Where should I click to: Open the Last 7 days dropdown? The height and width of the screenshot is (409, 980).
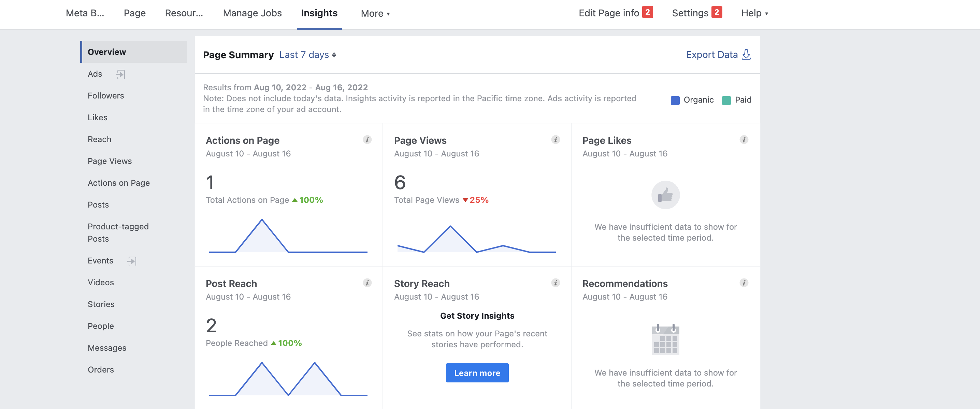pyautogui.click(x=307, y=55)
